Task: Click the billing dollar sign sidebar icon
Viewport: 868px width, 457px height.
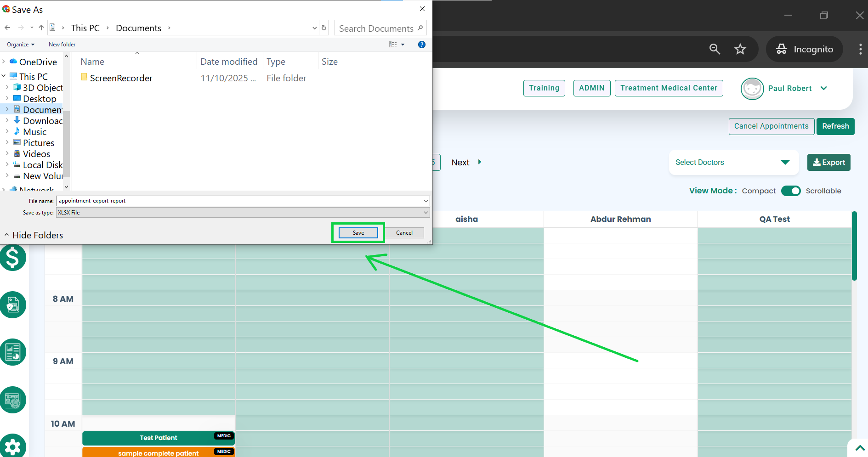Action: [13, 257]
